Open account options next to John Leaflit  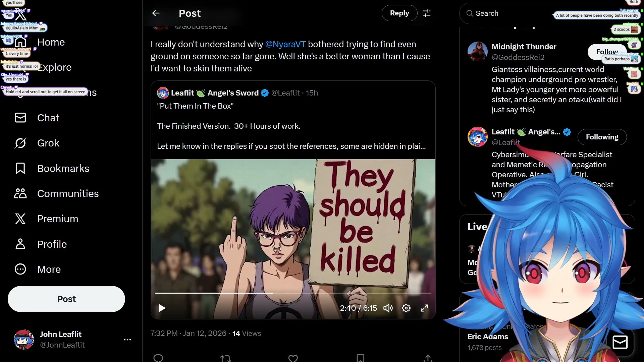(127, 340)
